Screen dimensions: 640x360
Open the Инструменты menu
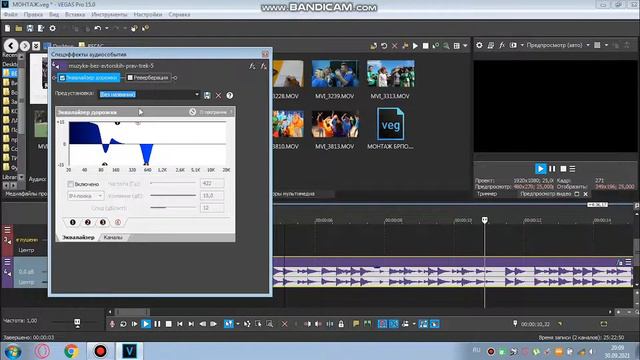point(109,14)
